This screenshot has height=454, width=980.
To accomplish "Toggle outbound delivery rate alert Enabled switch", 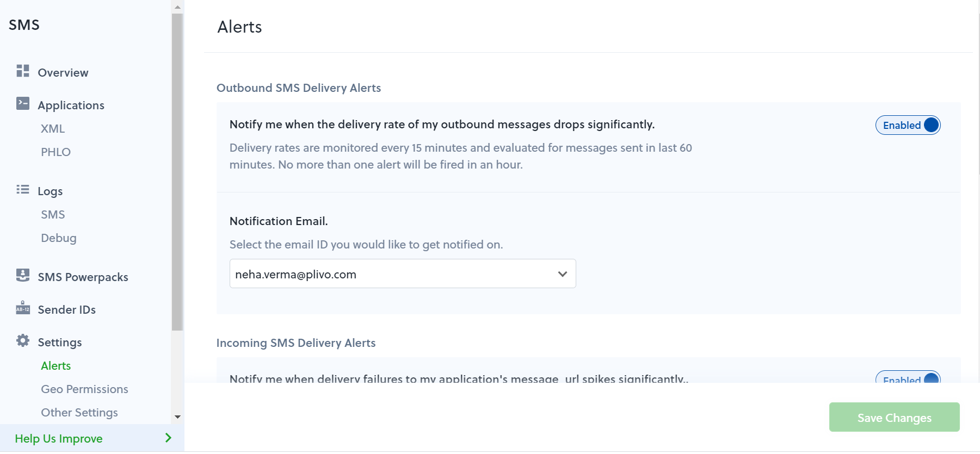I will coord(908,125).
